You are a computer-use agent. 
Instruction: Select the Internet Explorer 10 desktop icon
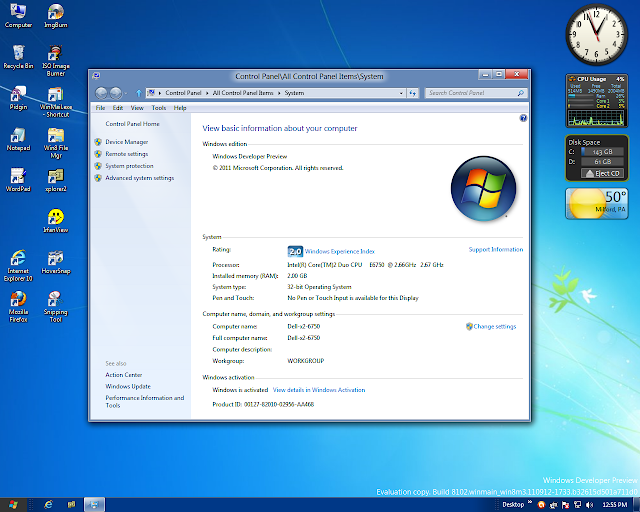(18, 265)
